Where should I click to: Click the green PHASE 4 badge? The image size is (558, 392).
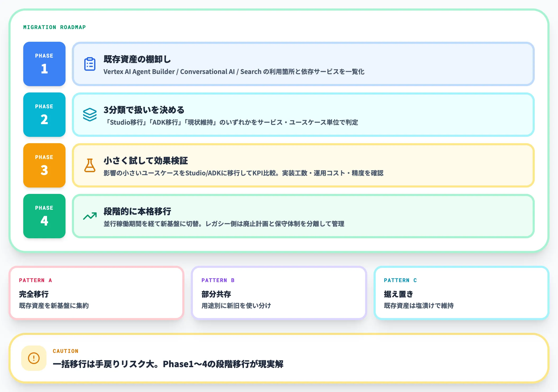click(x=44, y=216)
